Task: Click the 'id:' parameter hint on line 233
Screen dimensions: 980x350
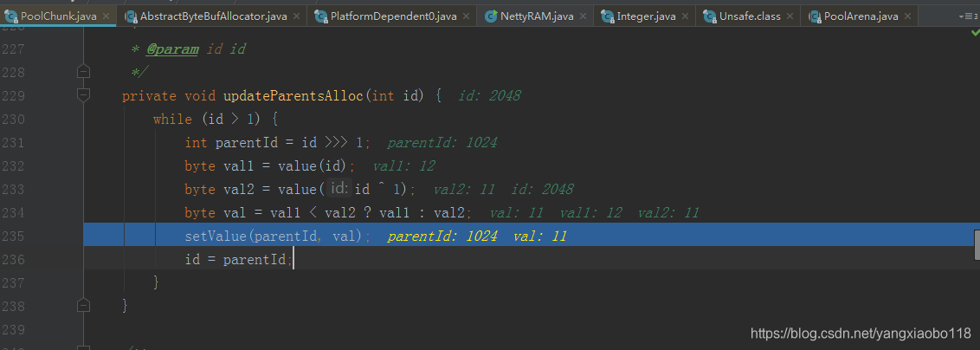Action: coord(339,189)
